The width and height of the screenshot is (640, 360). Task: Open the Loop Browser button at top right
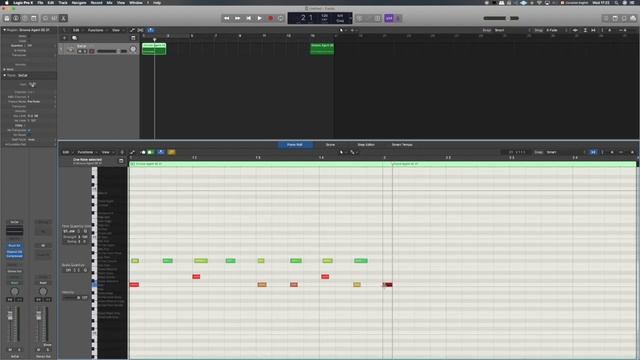(624, 18)
